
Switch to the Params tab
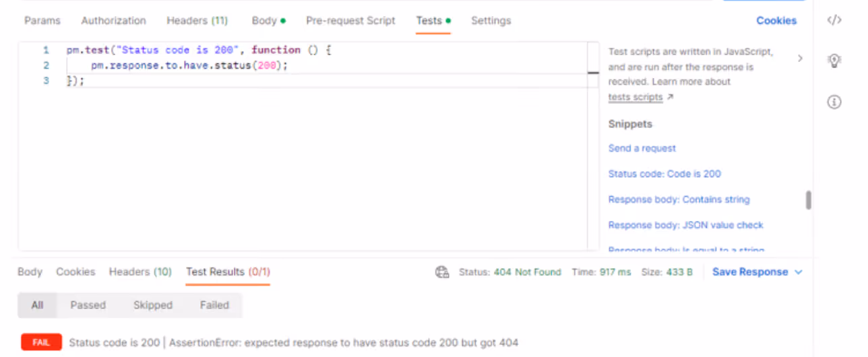42,21
